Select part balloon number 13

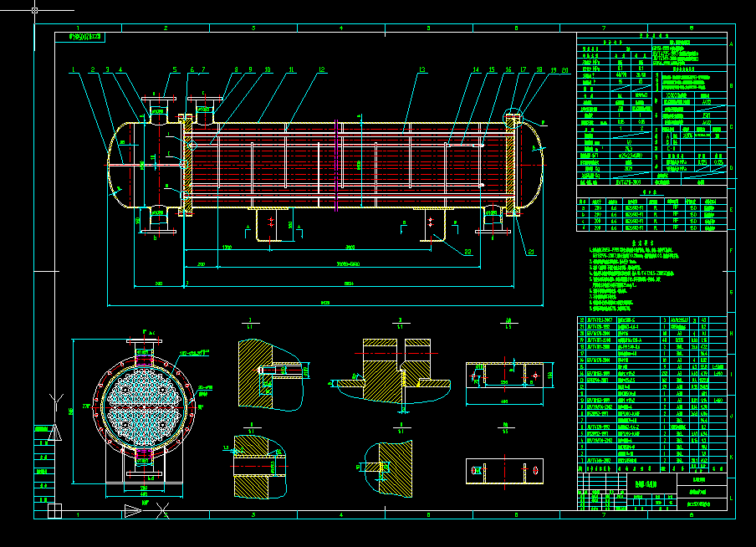pyautogui.click(x=422, y=70)
